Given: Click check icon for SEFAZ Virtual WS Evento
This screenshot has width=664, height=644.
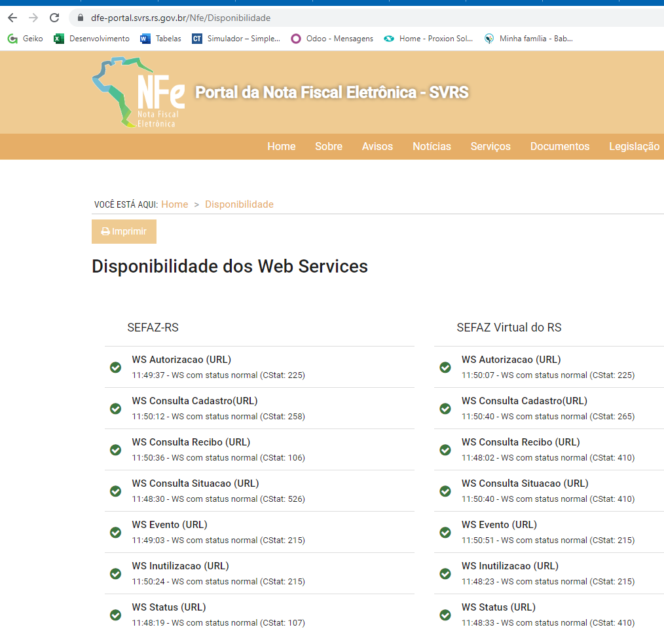Looking at the screenshot, I should (x=445, y=533).
